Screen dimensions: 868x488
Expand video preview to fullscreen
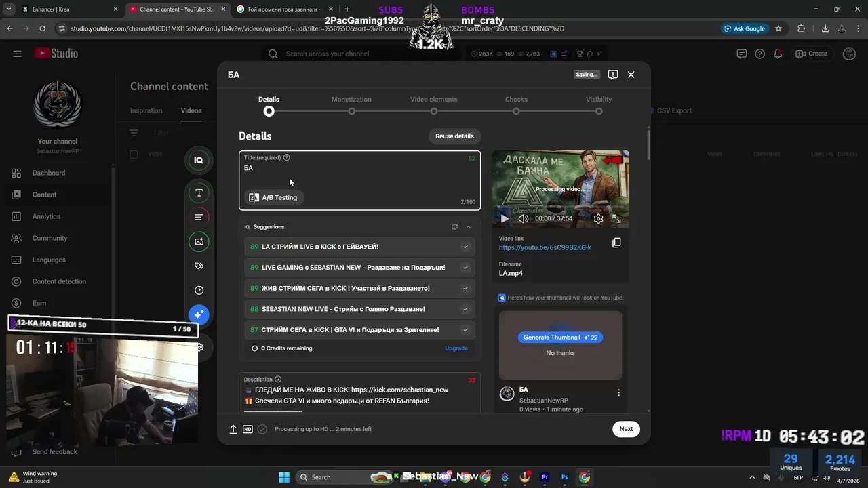point(616,218)
